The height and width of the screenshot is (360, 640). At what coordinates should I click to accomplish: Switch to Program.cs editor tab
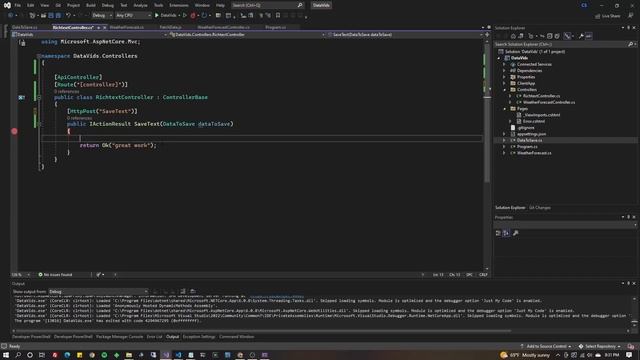click(276, 27)
